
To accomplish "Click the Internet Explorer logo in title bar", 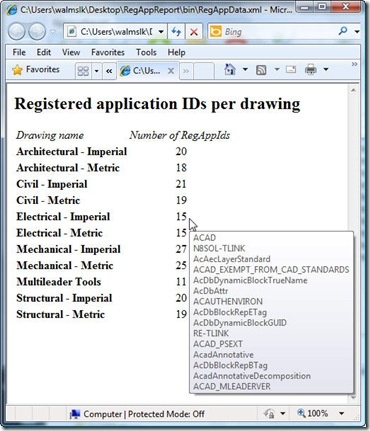I will [x=12, y=10].
